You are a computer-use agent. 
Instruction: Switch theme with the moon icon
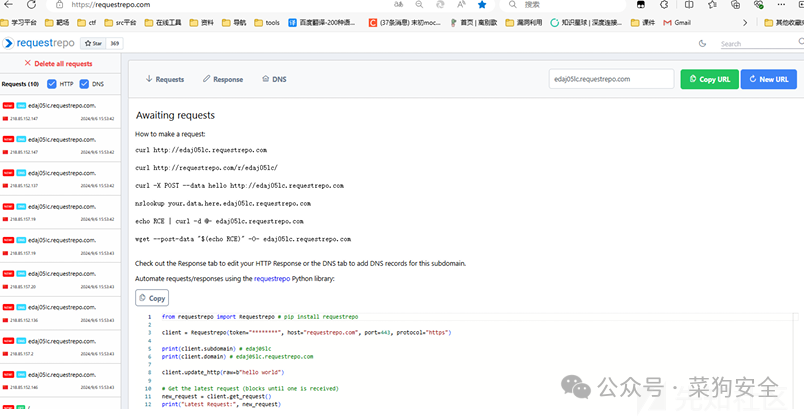coord(702,44)
